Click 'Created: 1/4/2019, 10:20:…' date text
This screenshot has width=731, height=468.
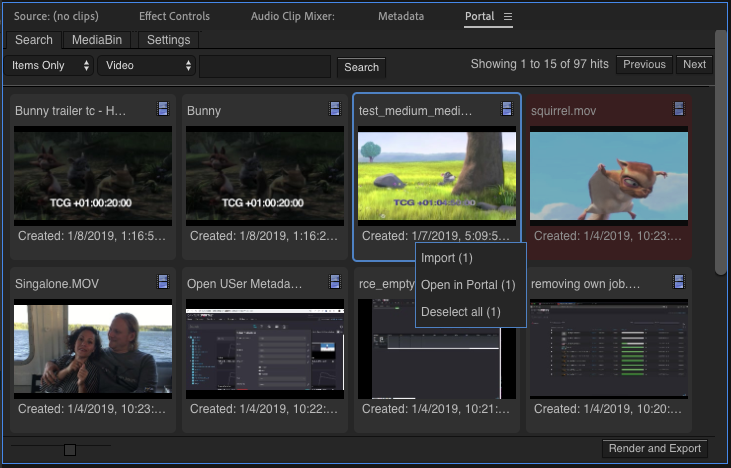pos(608,409)
